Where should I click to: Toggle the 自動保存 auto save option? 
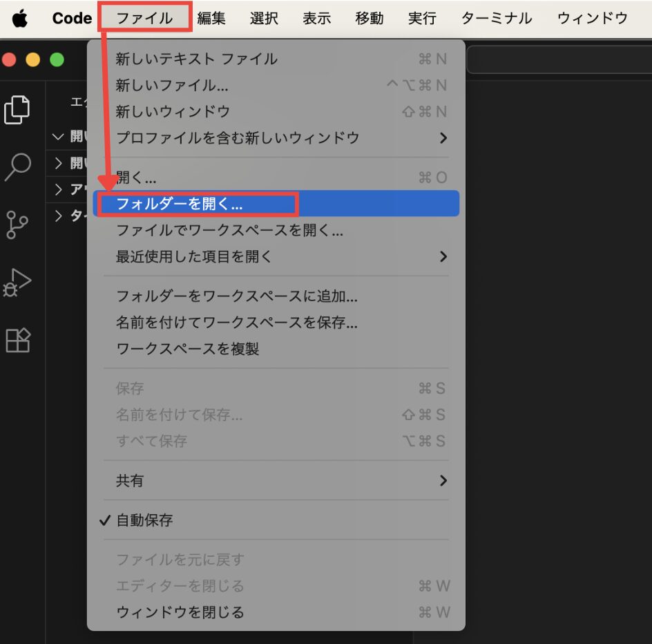[x=144, y=520]
